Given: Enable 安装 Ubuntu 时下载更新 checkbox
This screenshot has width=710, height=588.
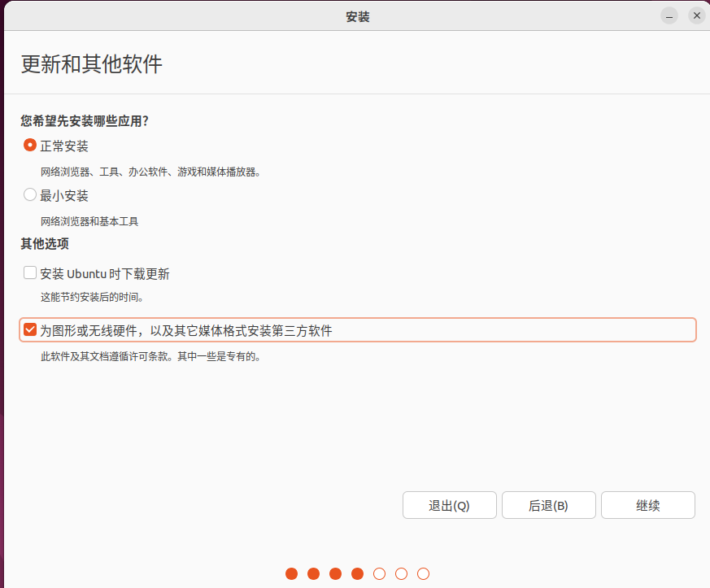Looking at the screenshot, I should pyautogui.click(x=30, y=273).
